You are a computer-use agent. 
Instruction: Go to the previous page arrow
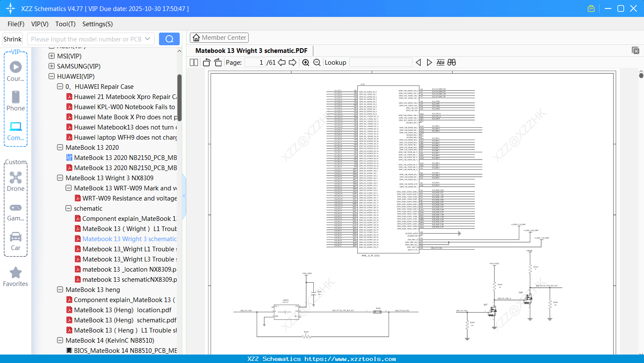coord(282,63)
